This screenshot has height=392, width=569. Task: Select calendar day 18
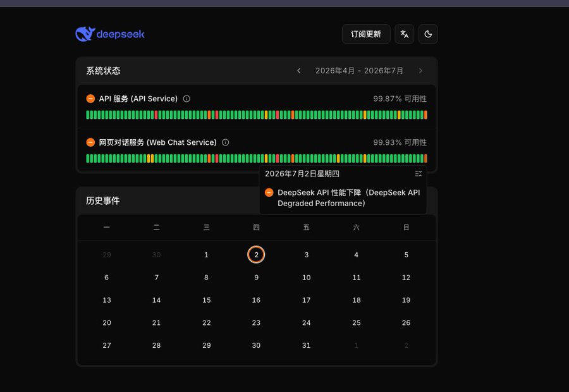[x=357, y=300]
